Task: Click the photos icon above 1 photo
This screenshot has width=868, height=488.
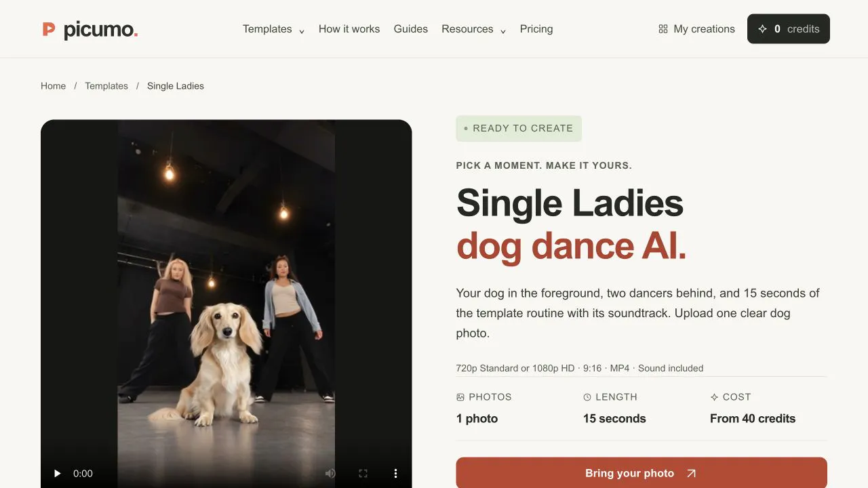Action: [460, 397]
